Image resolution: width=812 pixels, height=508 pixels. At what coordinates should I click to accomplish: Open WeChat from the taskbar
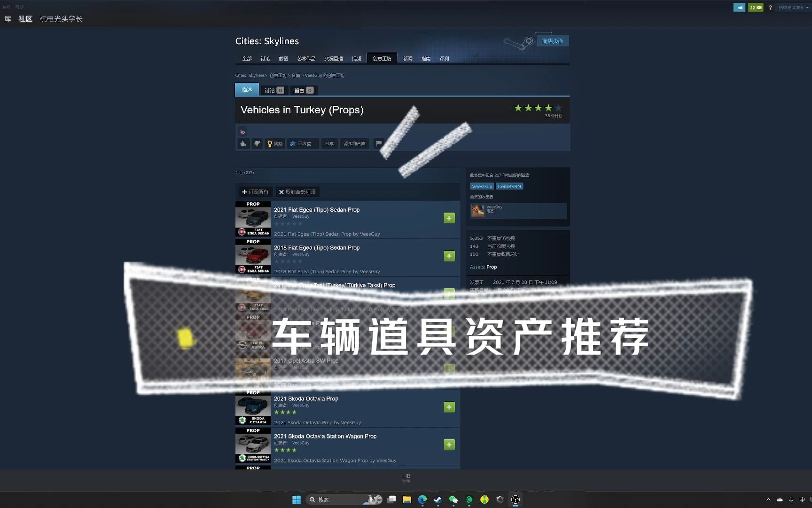click(453, 500)
